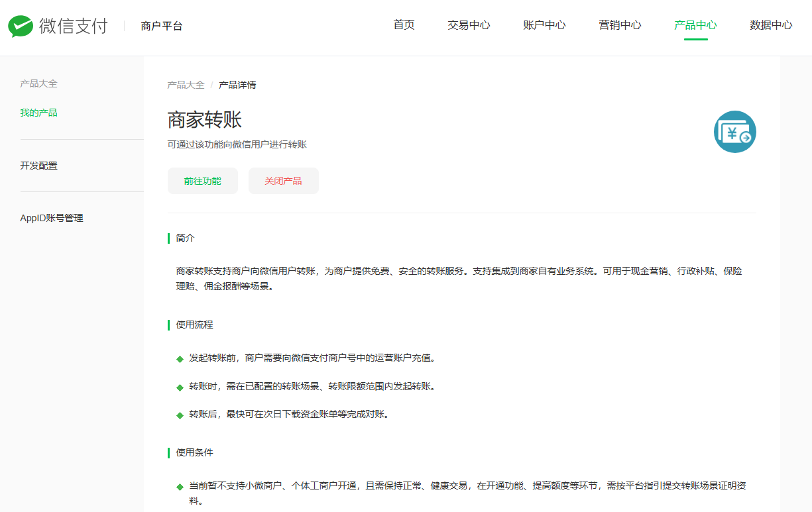The height and width of the screenshot is (512, 812).
Task: Click the WeChat Pay green logo icon
Action: click(22, 26)
